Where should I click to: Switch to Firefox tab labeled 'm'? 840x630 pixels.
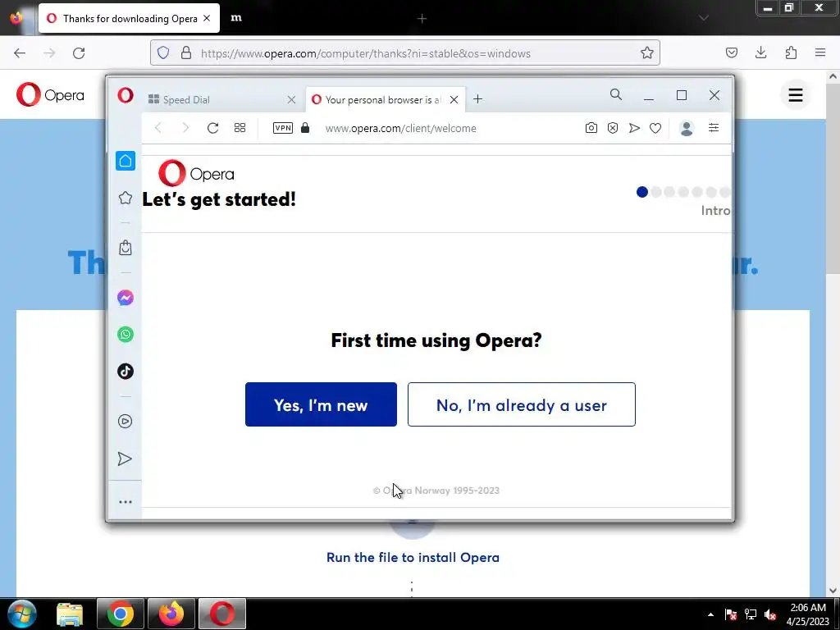coord(235,18)
